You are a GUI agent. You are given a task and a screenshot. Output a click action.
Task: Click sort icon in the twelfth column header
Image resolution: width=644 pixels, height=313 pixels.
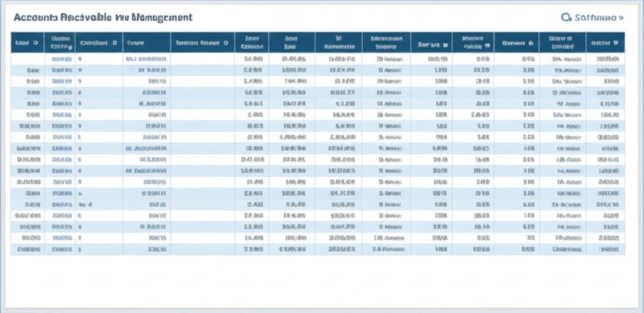click(x=531, y=43)
